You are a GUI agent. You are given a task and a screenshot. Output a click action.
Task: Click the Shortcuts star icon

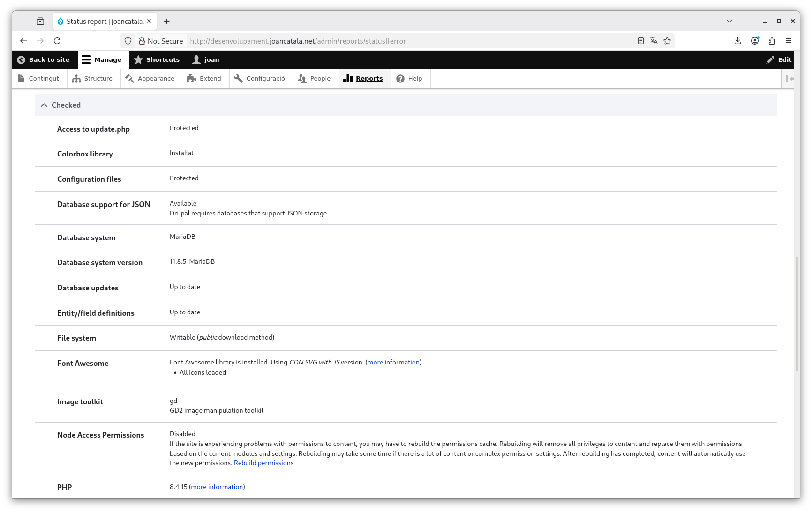138,60
